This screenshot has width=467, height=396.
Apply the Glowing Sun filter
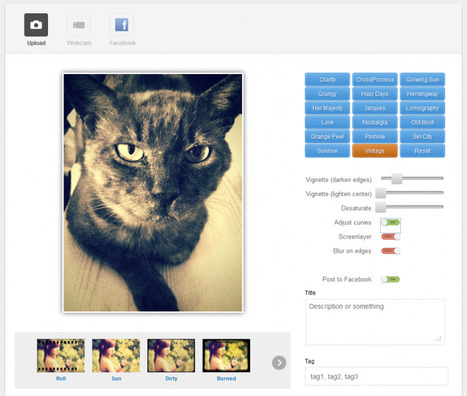coord(422,79)
